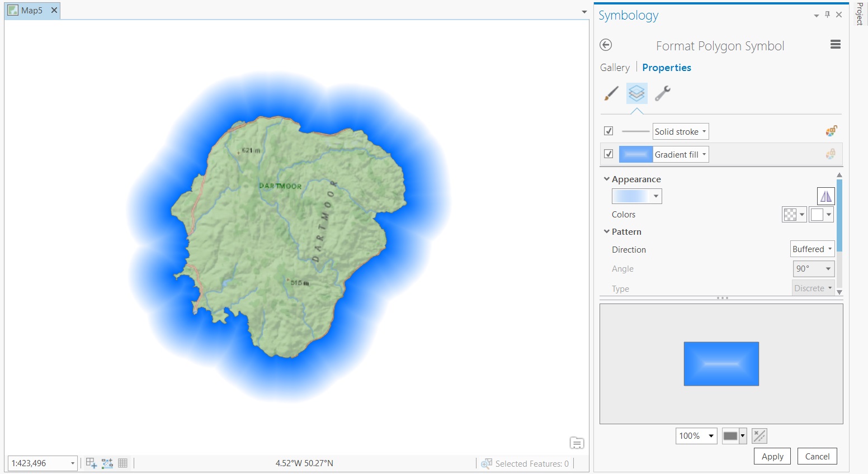Uncheck the Gradient fill layer checkbox
The height and width of the screenshot is (474, 868).
coord(608,154)
